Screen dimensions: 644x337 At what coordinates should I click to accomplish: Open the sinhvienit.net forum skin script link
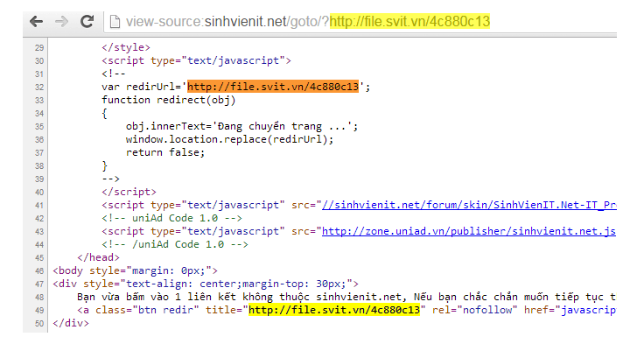pyautogui.click(x=469, y=205)
